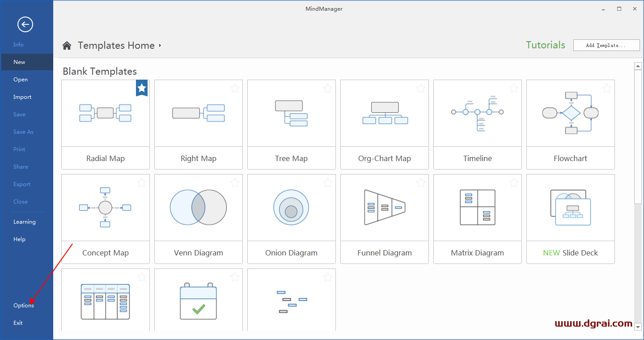Click Save in the sidebar
The image size is (644, 340).
tap(19, 115)
